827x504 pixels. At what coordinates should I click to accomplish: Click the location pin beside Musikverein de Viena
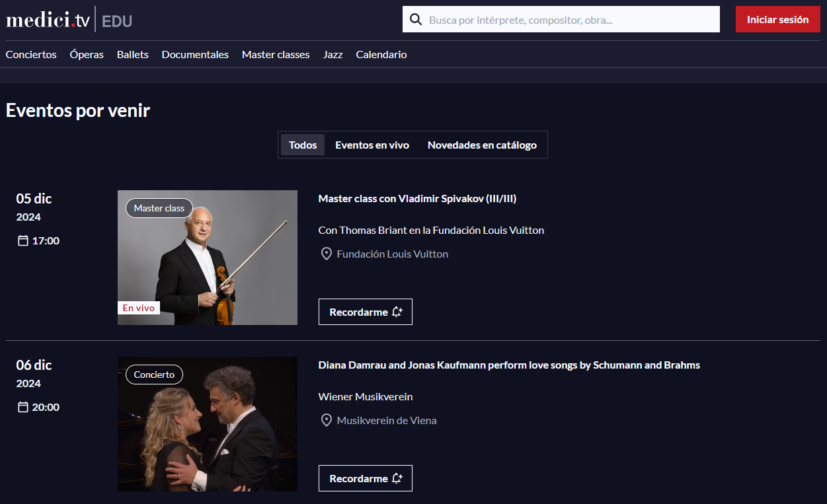pos(326,420)
